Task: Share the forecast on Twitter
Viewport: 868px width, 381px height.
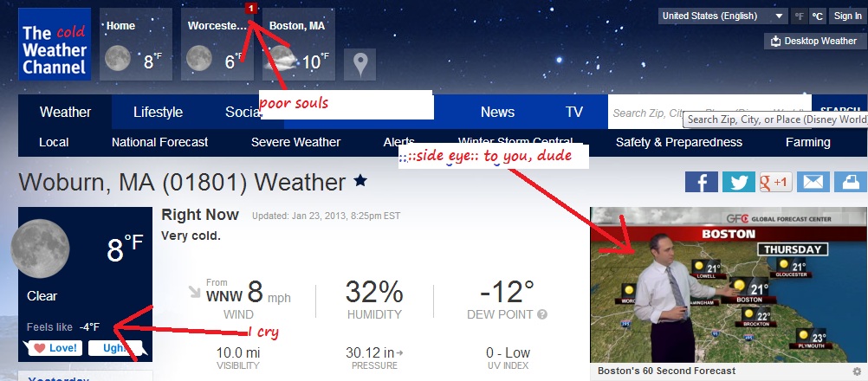Action: [738, 182]
